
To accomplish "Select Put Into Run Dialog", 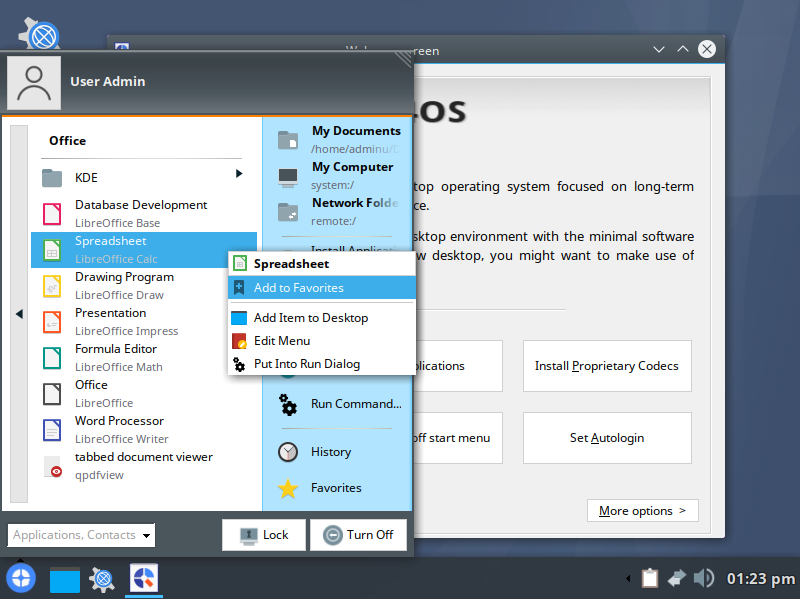I will tap(322, 364).
